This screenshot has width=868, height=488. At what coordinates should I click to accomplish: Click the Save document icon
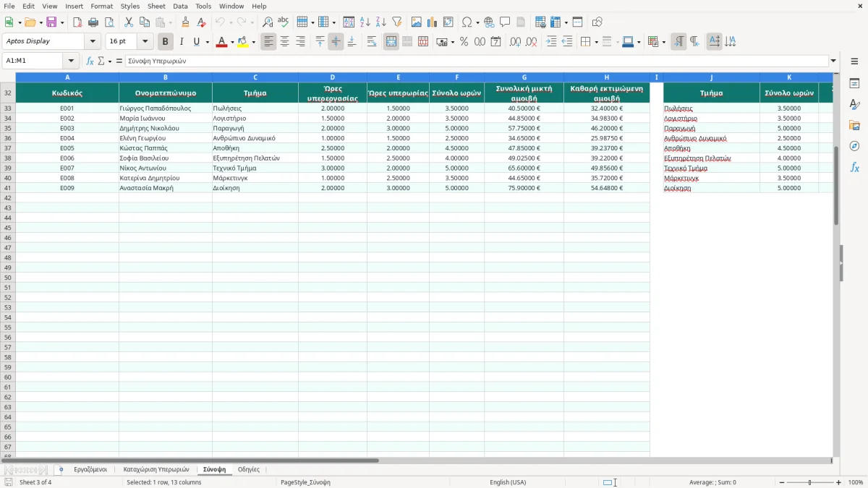[x=51, y=22]
